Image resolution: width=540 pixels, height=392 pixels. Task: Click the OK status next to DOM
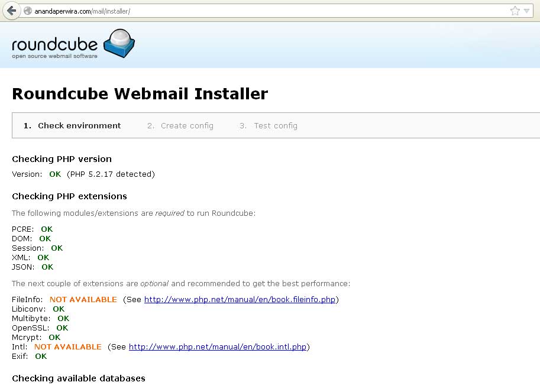pyautogui.click(x=45, y=238)
